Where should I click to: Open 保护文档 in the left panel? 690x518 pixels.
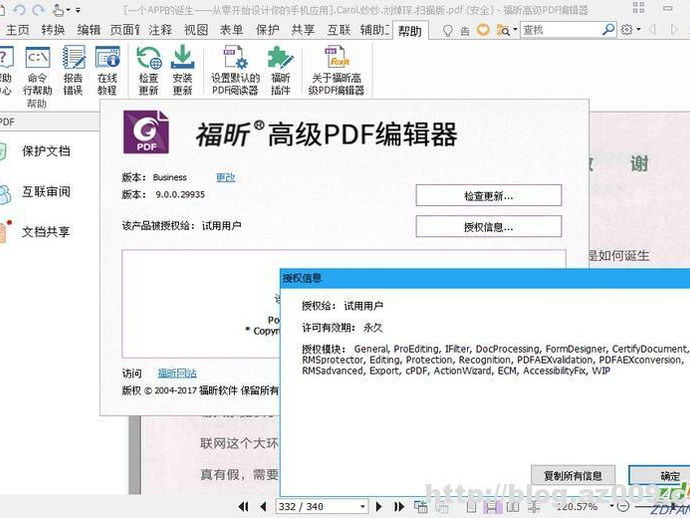point(46,151)
